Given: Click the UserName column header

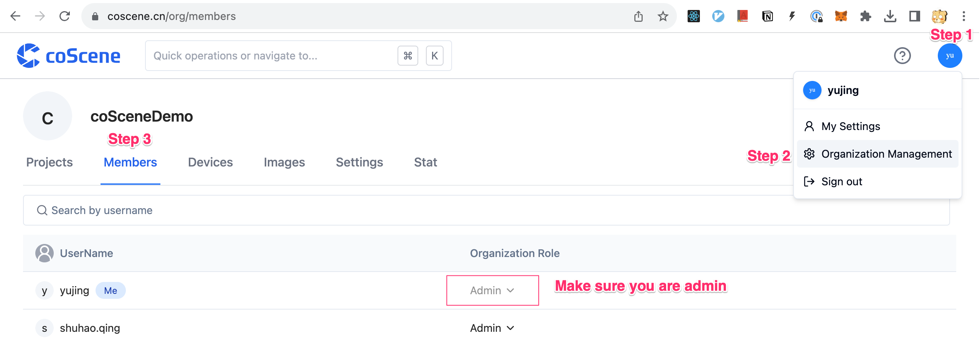Looking at the screenshot, I should [86, 253].
